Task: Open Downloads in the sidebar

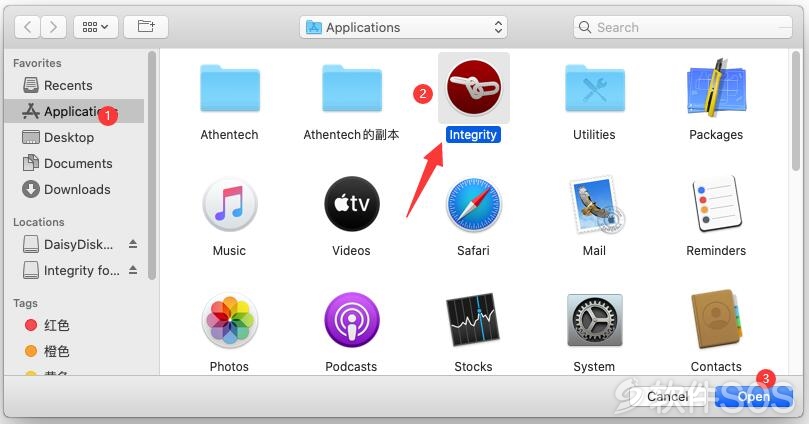Action: click(76, 189)
